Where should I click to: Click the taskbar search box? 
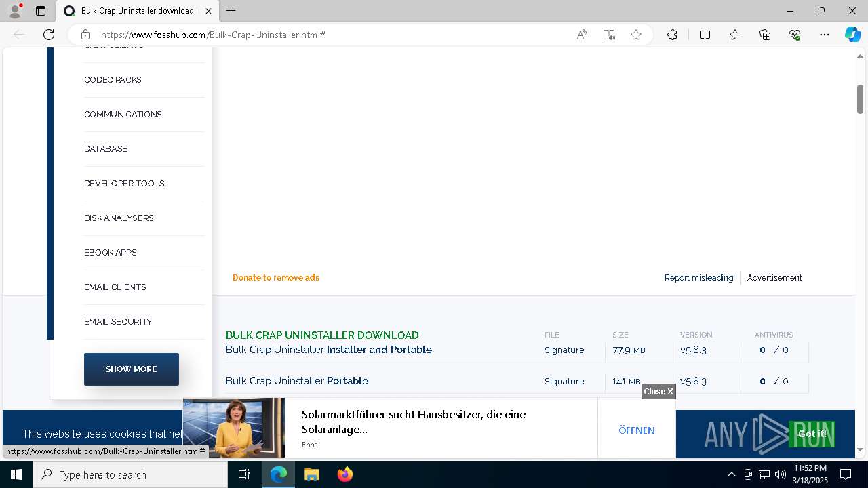(130, 474)
